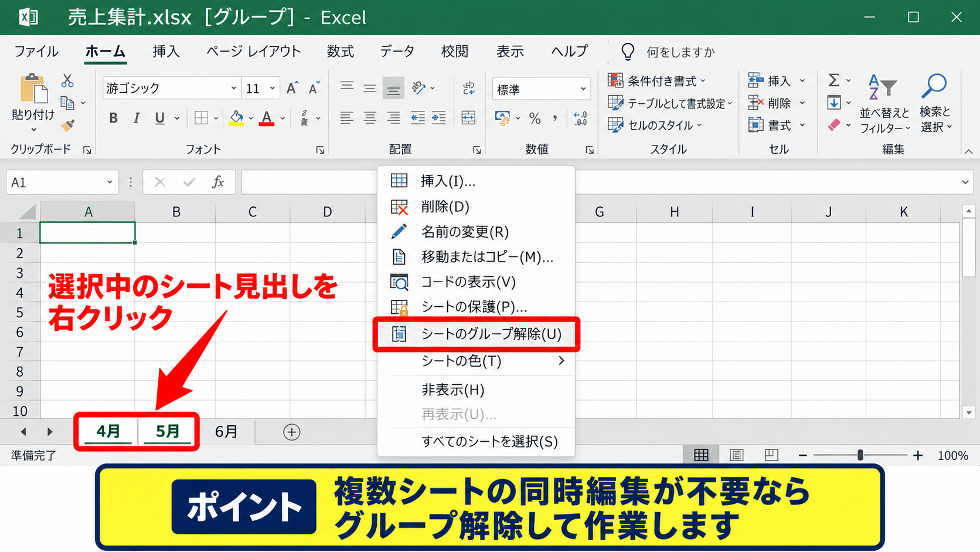Select the 6月 sheet tab

pos(226,432)
